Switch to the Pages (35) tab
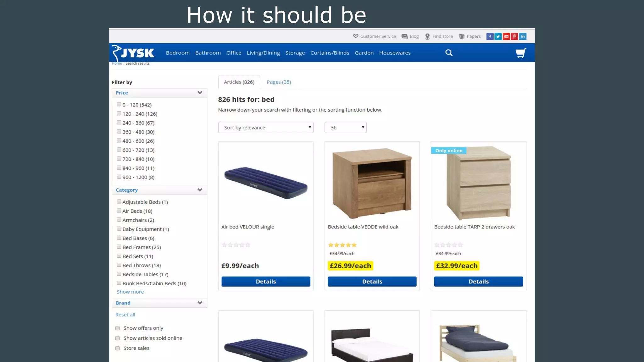Screen dimensions: 644x362 [x=279, y=82]
